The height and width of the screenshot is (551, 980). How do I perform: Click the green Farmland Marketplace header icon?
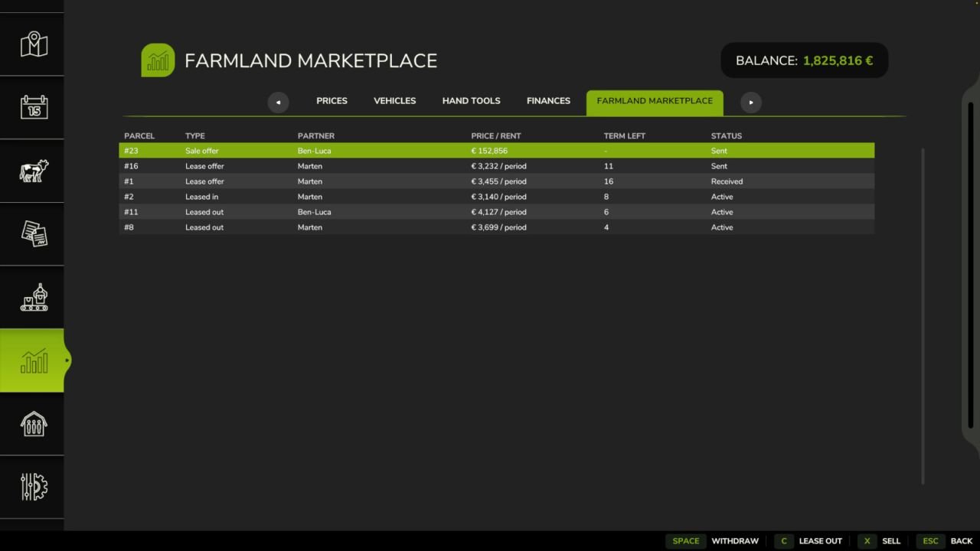click(x=158, y=60)
